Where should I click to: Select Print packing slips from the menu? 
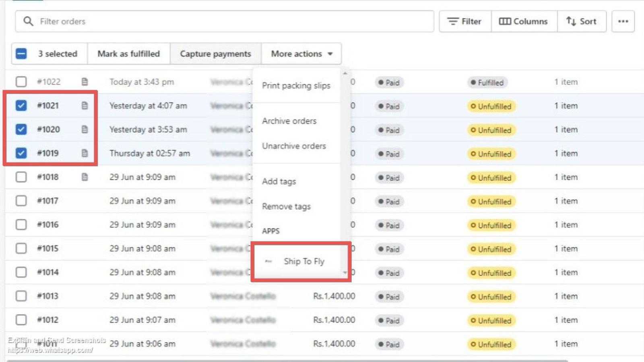click(x=296, y=85)
